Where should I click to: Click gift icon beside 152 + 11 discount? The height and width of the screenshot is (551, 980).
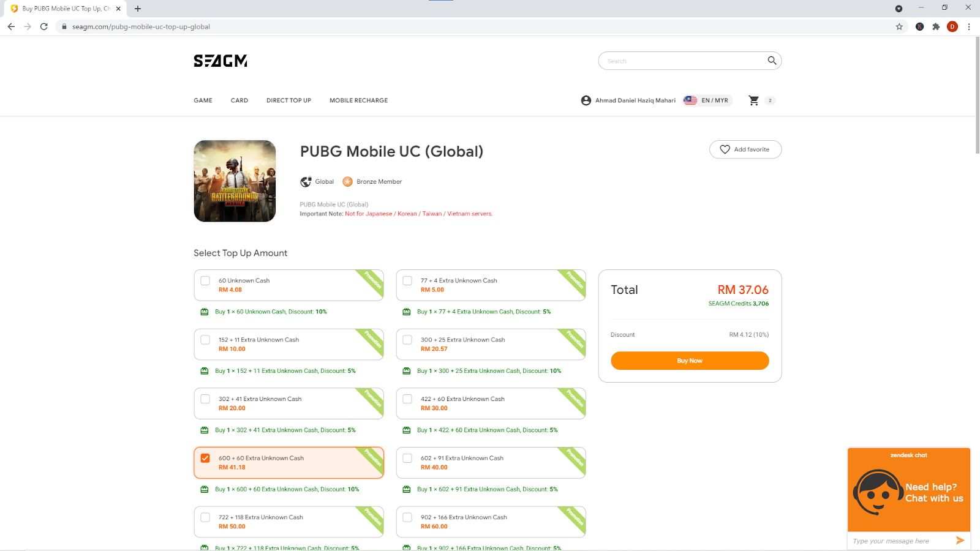point(205,371)
